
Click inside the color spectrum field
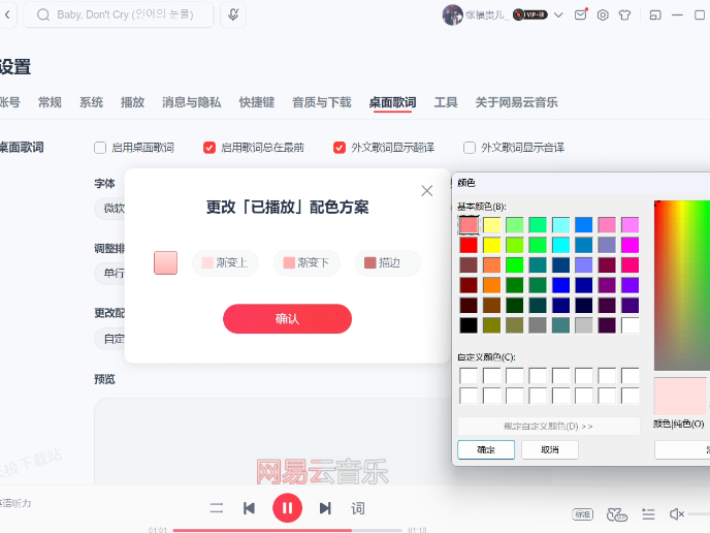682,285
